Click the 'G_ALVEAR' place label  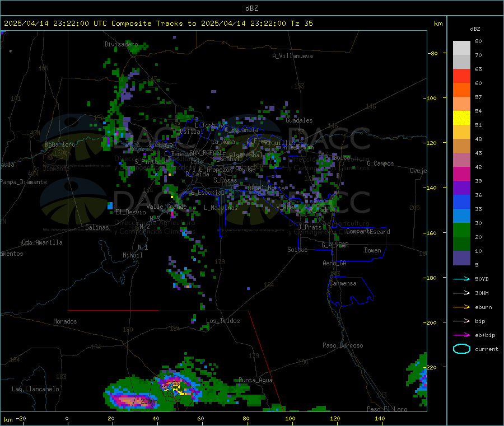pos(335,245)
